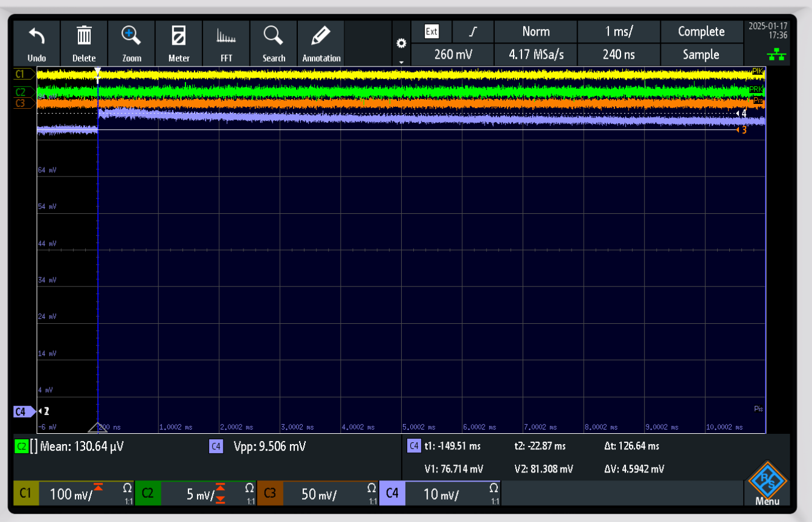The image size is (812, 522).
Task: Toggle channel C2 at 5 mV/div
Action: tap(195, 494)
